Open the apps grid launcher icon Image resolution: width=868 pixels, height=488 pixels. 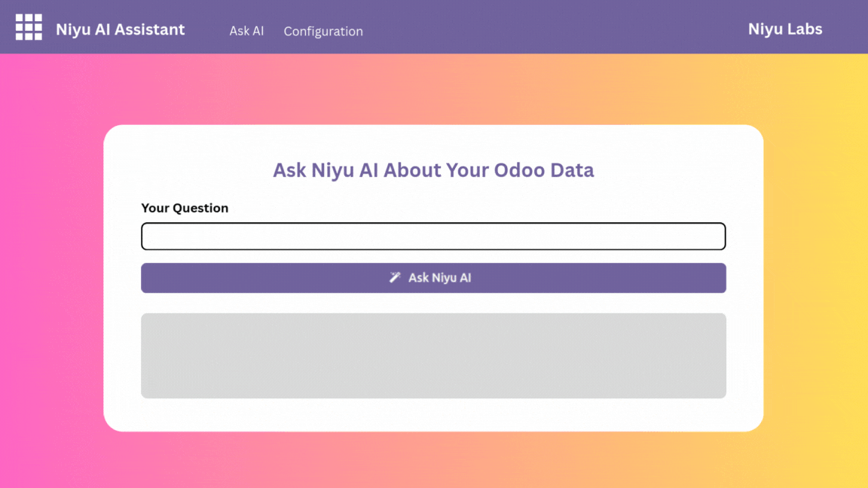29,27
